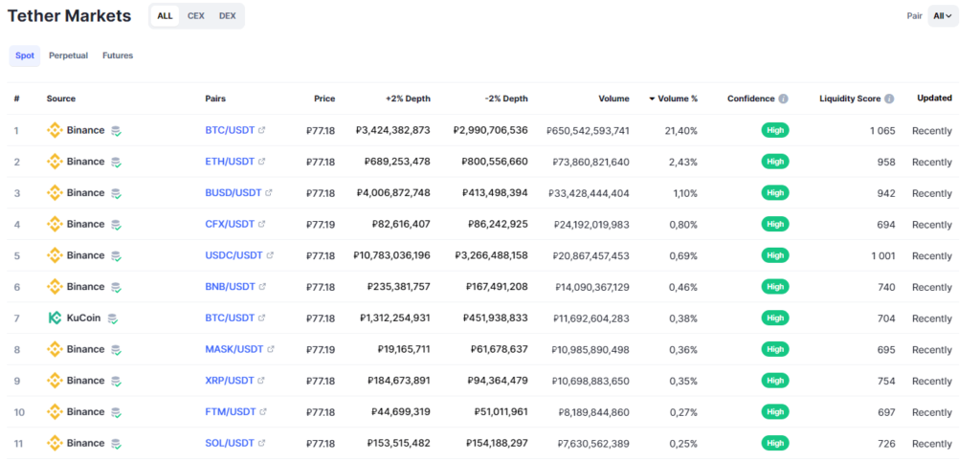Select the ALL exchange filter
Screen dimensions: 980x461
pos(165,15)
